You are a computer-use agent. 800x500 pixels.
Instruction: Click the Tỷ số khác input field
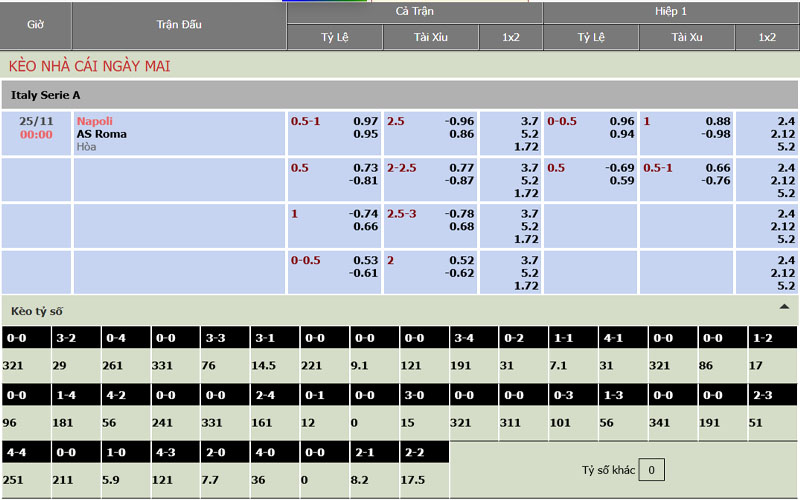click(x=651, y=469)
